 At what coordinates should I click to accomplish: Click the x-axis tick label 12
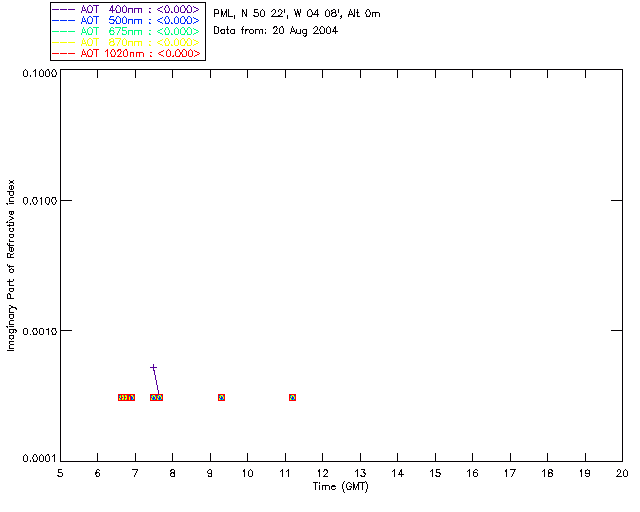pos(322,473)
